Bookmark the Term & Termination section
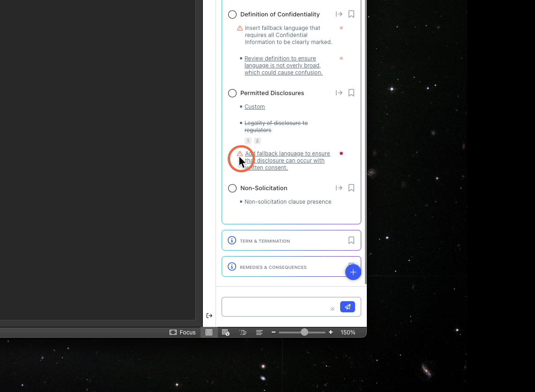535x392 pixels. pyautogui.click(x=351, y=240)
